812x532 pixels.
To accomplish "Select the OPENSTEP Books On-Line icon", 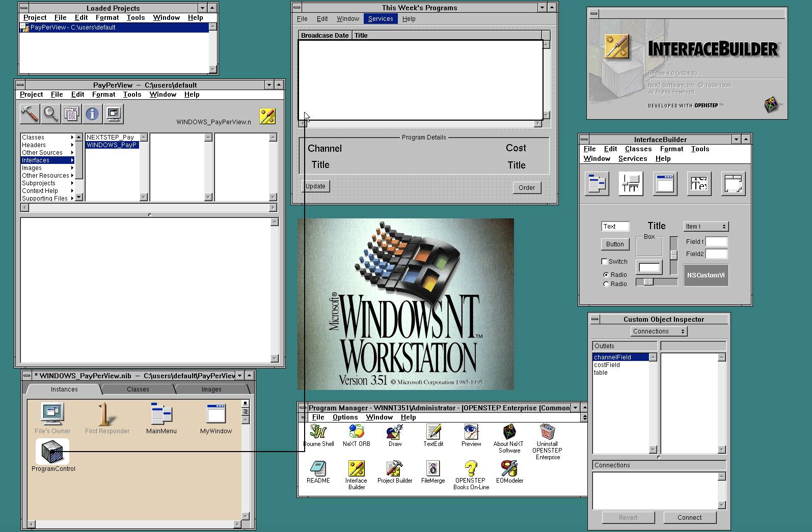I will click(x=471, y=468).
